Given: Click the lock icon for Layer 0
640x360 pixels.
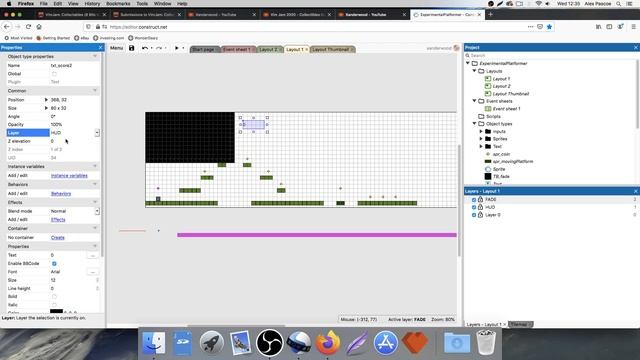Looking at the screenshot, I should 480,215.
